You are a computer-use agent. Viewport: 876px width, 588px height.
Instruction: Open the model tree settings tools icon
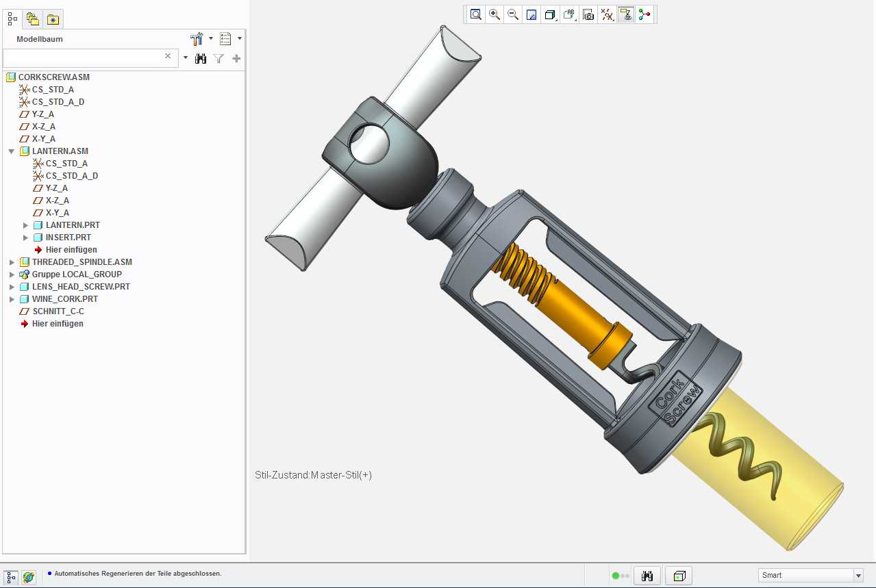coord(198,39)
